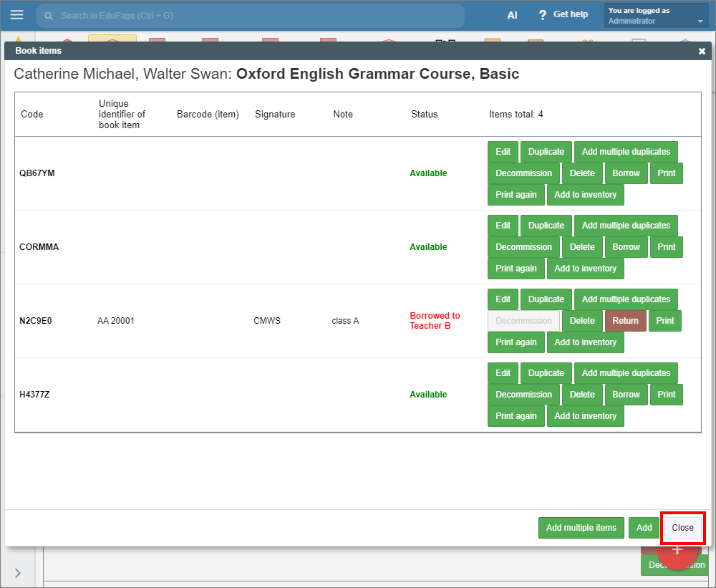Open the AI assistant
Image resolution: width=716 pixels, height=588 pixels.
[x=512, y=15]
